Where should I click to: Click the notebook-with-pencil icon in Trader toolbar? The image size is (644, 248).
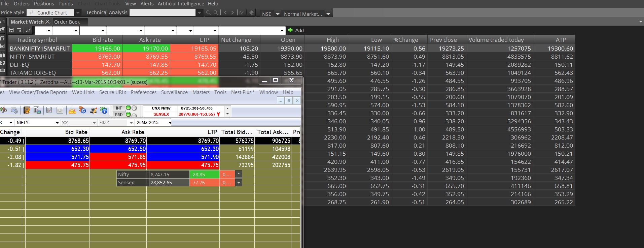click(27, 110)
